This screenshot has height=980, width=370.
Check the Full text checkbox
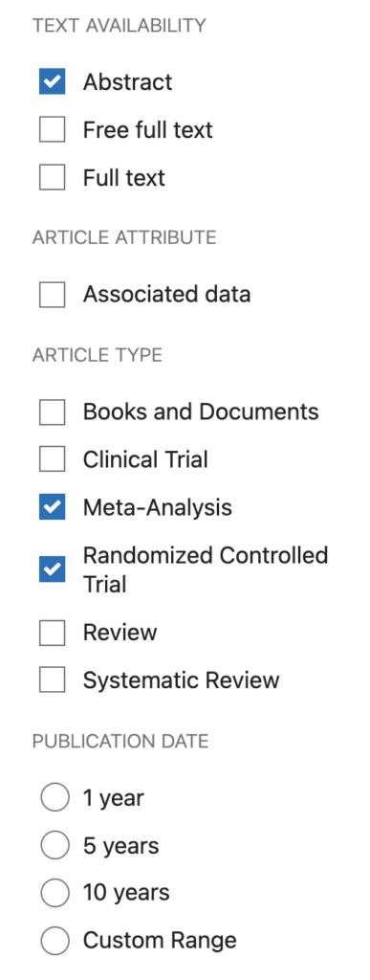click(x=52, y=177)
